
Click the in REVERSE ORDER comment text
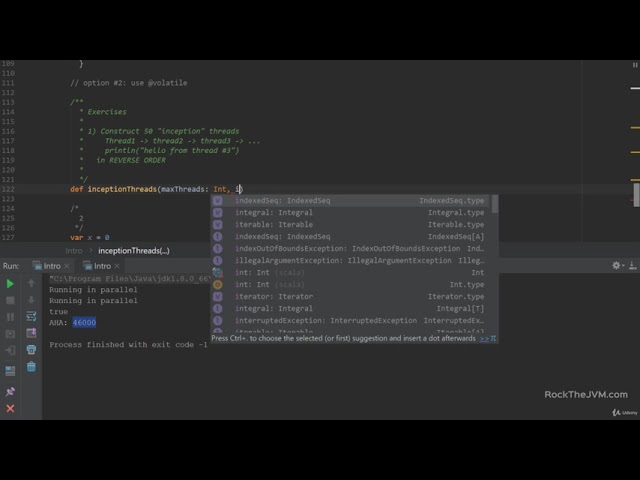point(131,160)
